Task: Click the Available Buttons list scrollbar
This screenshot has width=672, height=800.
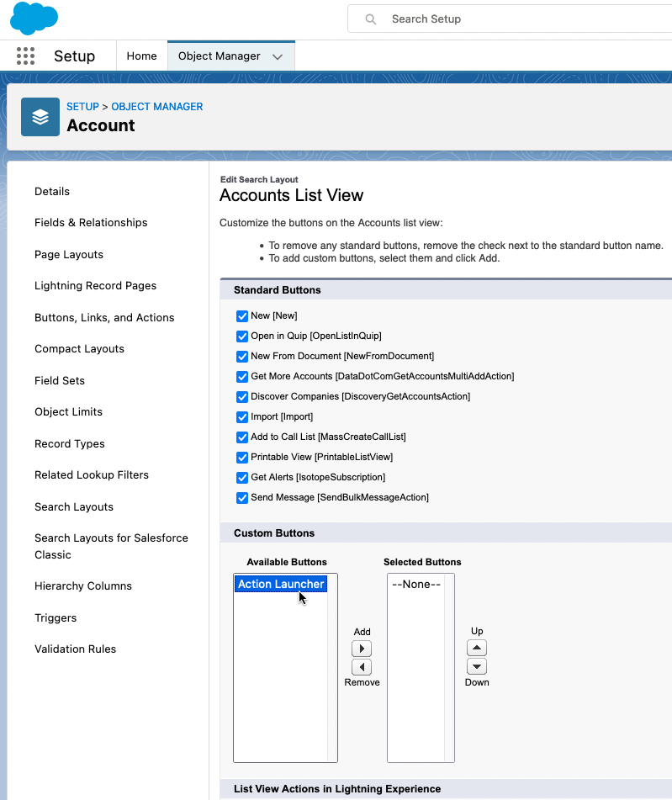Action: point(332,667)
